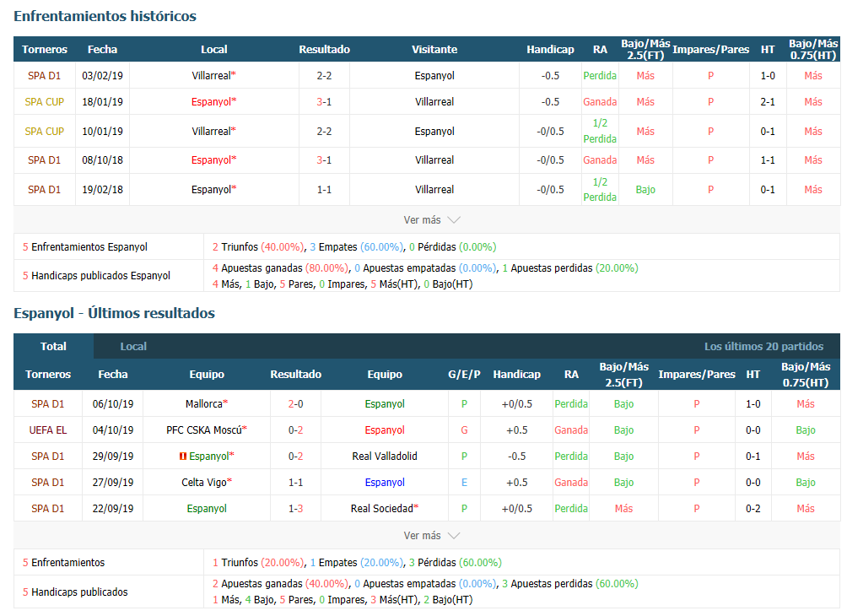Click 1/2 Perdida in the 10/01/19 row
Screen dimensions: 847x616
click(x=600, y=131)
